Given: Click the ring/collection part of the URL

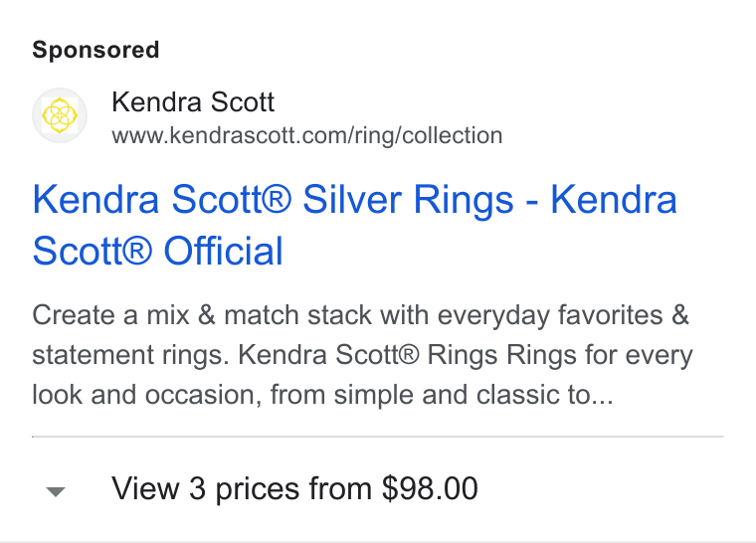Looking at the screenshot, I should pos(429,135).
